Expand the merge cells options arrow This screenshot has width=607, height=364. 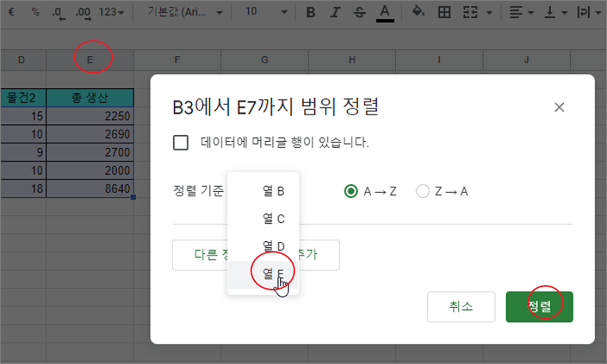[x=489, y=13]
